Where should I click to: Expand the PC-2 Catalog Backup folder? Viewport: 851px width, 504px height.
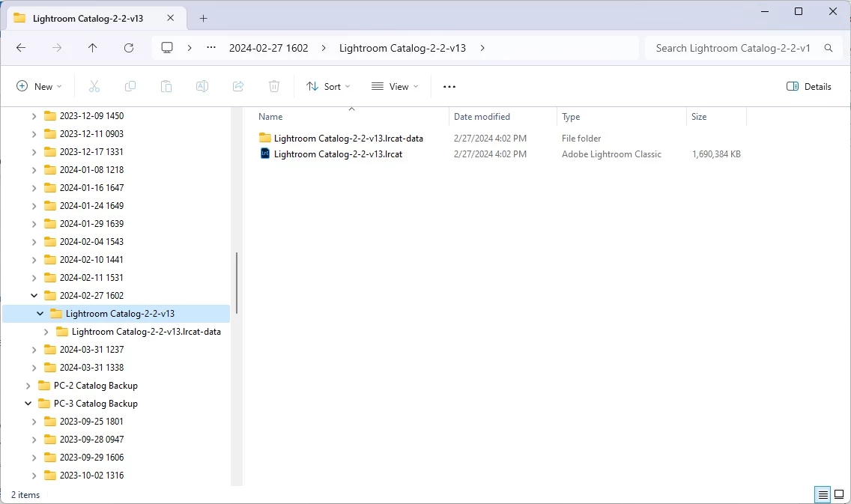coord(28,386)
